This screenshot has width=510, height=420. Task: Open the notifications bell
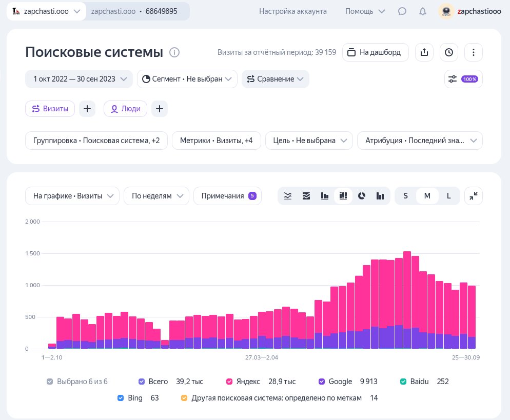pyautogui.click(x=422, y=11)
